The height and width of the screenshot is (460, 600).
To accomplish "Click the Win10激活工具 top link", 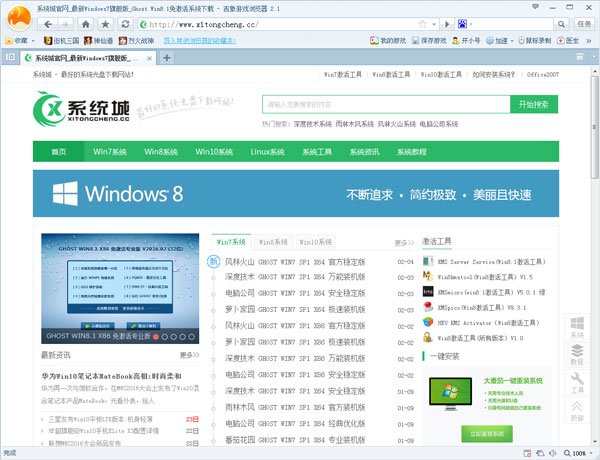I will point(441,75).
